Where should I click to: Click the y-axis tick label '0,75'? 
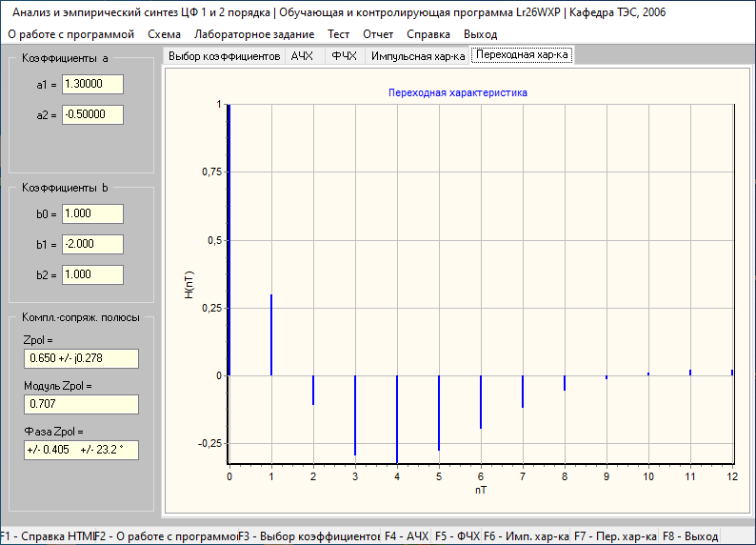pyautogui.click(x=211, y=172)
